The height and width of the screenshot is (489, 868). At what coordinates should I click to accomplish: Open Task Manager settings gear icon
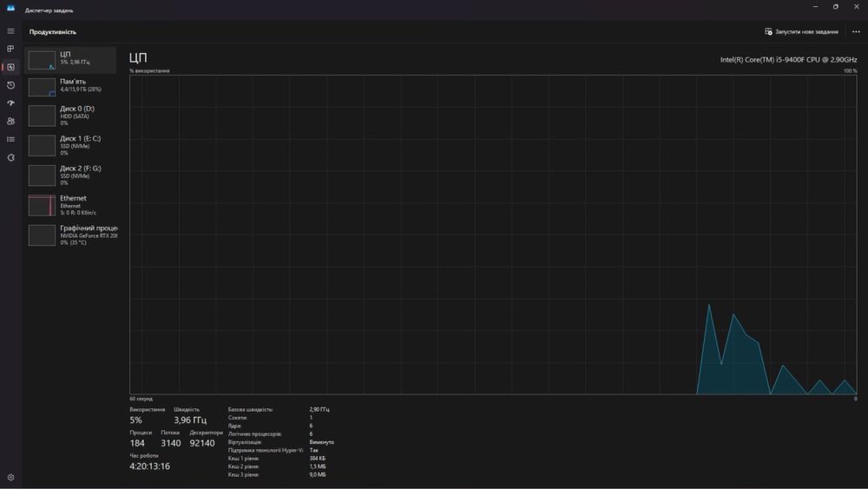coord(10,478)
